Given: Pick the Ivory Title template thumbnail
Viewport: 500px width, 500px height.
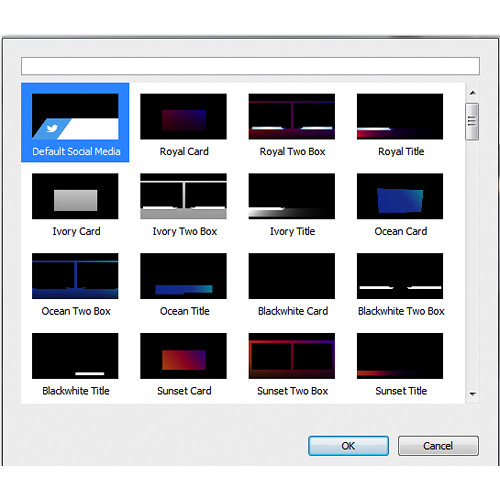Looking at the screenshot, I should coord(292,196).
